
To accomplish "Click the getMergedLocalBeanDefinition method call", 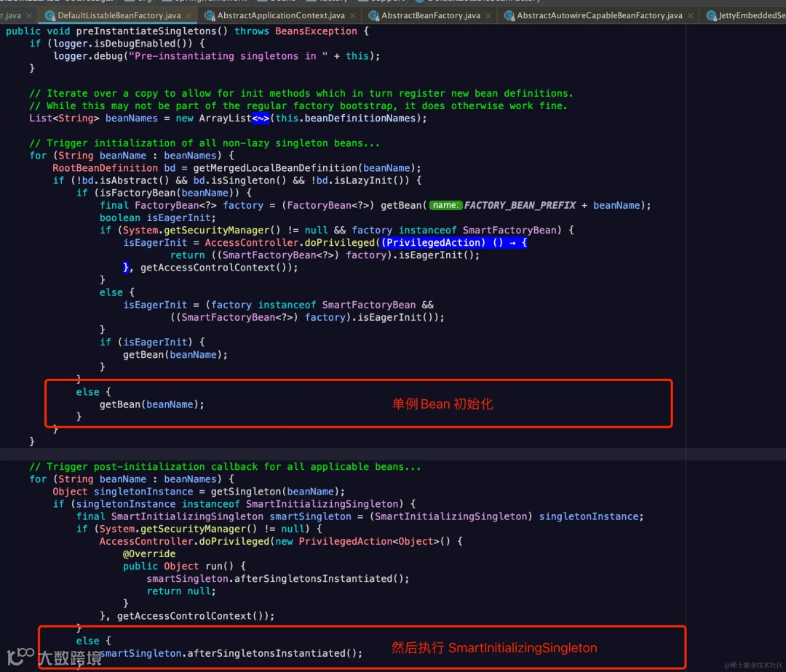I will pos(275,168).
